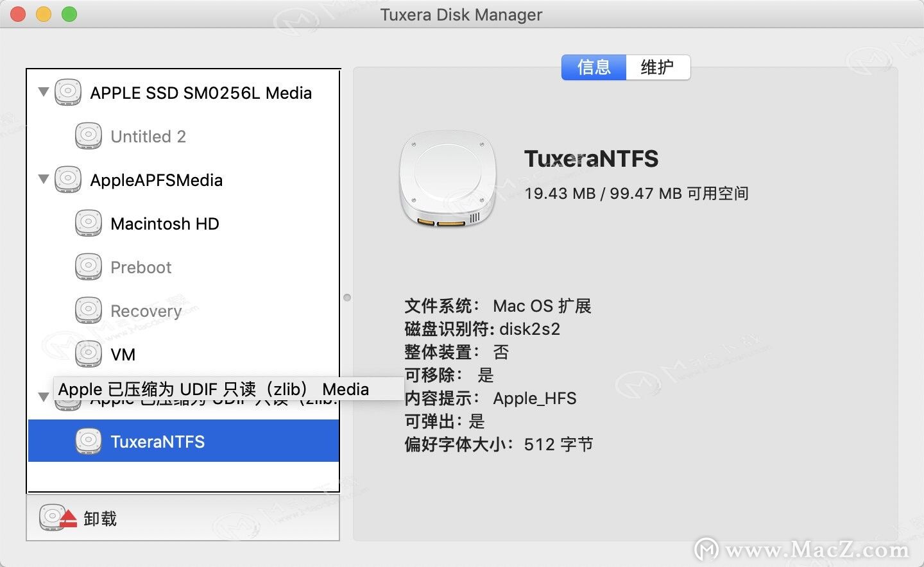Click the volume icon next to TuxeraNTFS row
The image size is (924, 567).
[x=89, y=441]
